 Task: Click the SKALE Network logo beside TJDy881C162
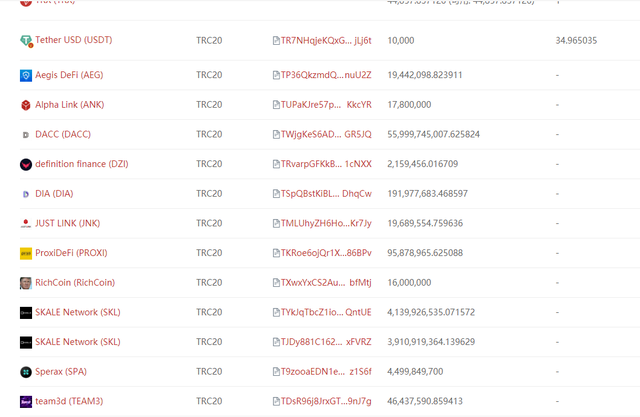(x=26, y=342)
